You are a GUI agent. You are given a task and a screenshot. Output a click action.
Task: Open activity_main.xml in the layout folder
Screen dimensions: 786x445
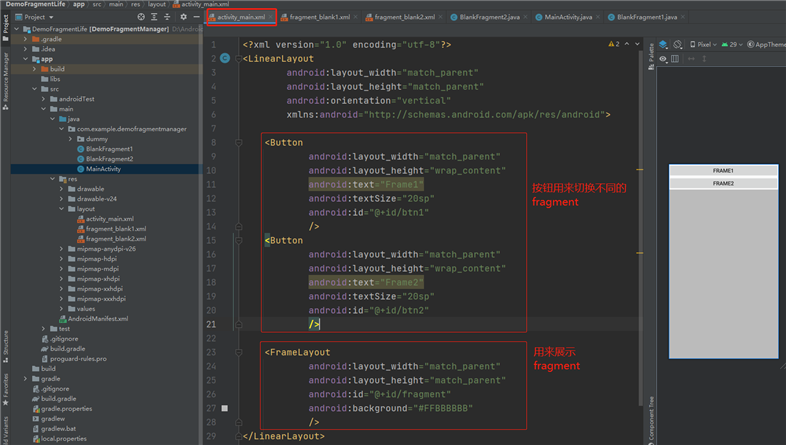pyautogui.click(x=109, y=219)
